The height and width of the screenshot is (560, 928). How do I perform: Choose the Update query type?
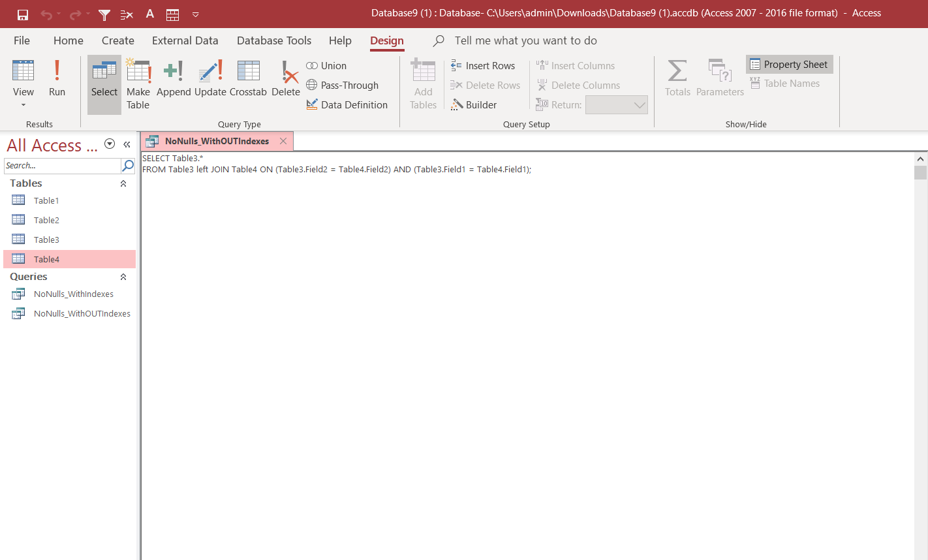point(210,78)
